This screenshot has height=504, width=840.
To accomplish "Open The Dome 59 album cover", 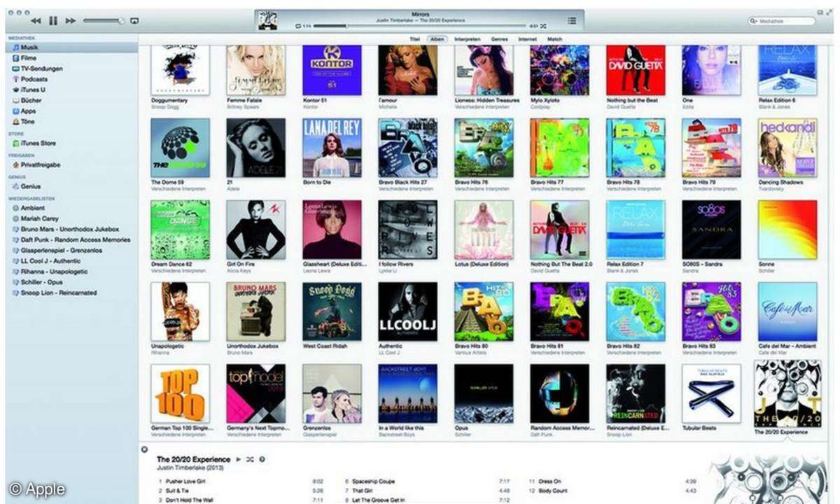I will (180, 147).
